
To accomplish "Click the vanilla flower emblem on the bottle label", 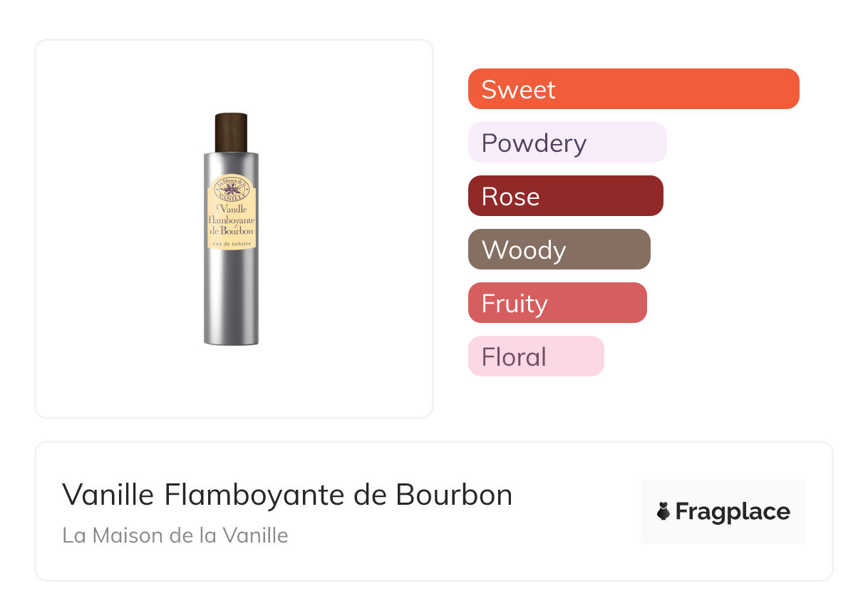I will click(x=231, y=187).
